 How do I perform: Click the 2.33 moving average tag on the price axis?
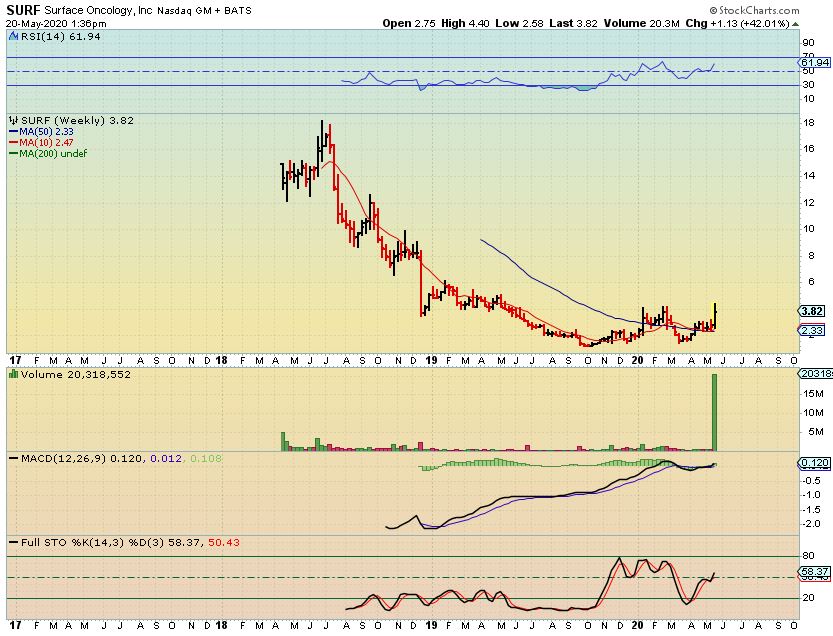tap(812, 330)
